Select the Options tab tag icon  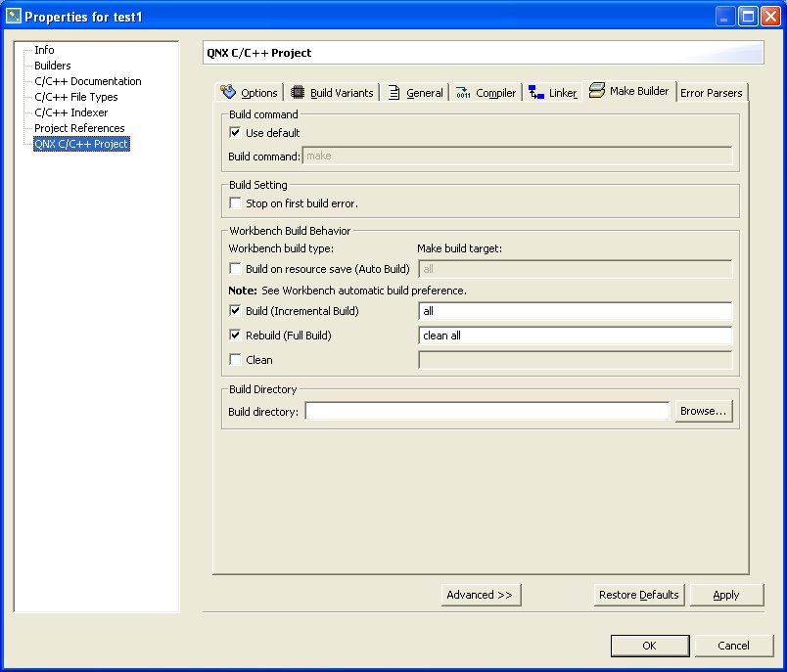point(229,91)
